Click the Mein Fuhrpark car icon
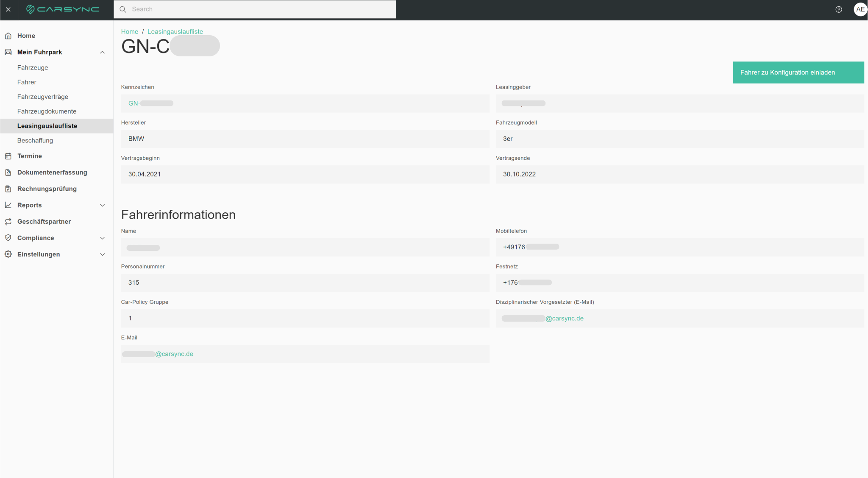Viewport: 868px width, 478px height. point(8,52)
